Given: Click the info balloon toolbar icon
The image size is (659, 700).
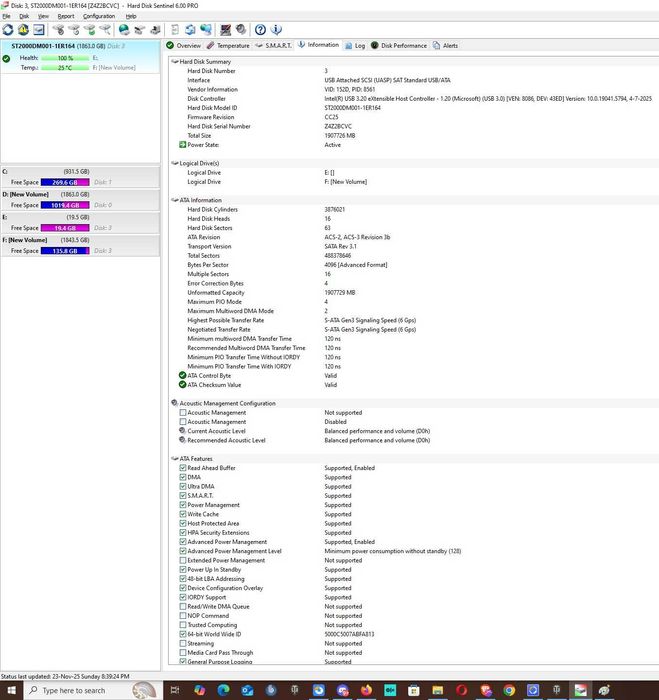Looking at the screenshot, I should tap(276, 30).
